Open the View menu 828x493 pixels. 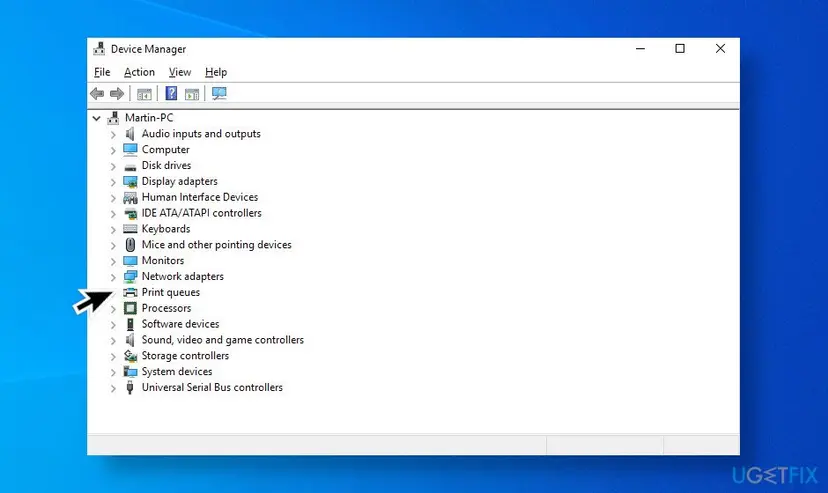click(180, 72)
